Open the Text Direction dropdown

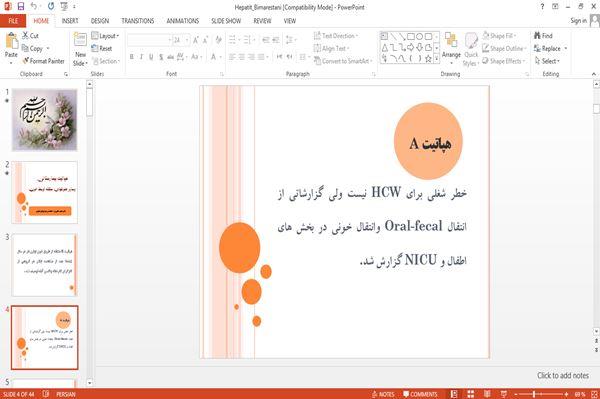336,36
